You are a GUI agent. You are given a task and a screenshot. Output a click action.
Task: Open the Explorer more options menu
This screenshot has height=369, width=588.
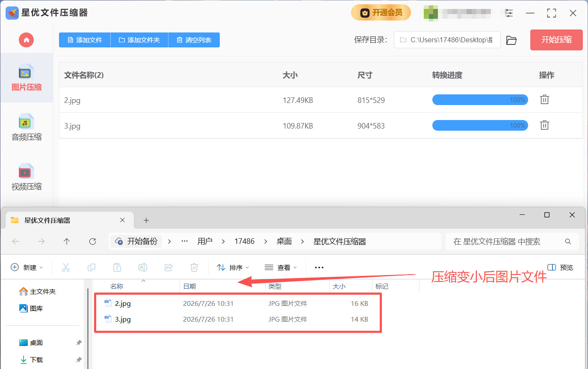coord(319,267)
